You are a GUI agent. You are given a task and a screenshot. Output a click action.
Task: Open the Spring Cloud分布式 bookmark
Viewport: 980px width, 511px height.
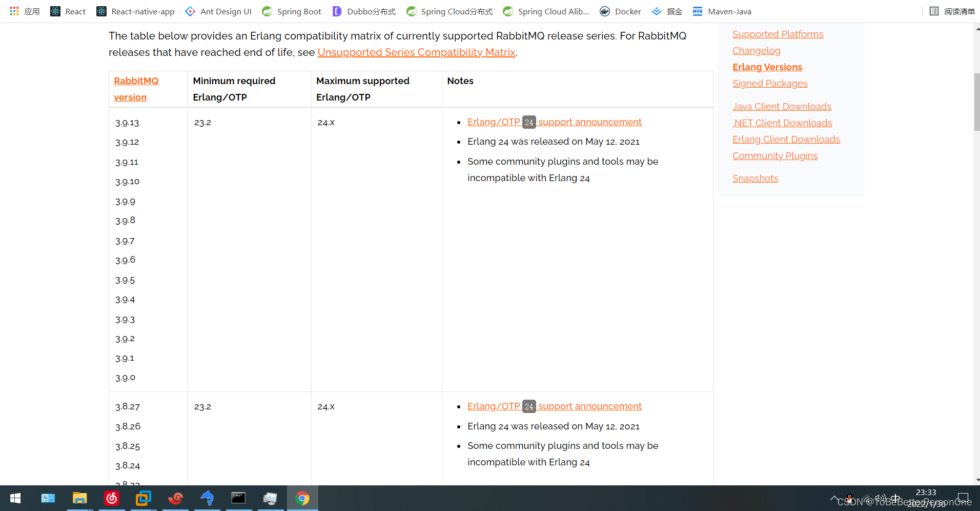450,11
